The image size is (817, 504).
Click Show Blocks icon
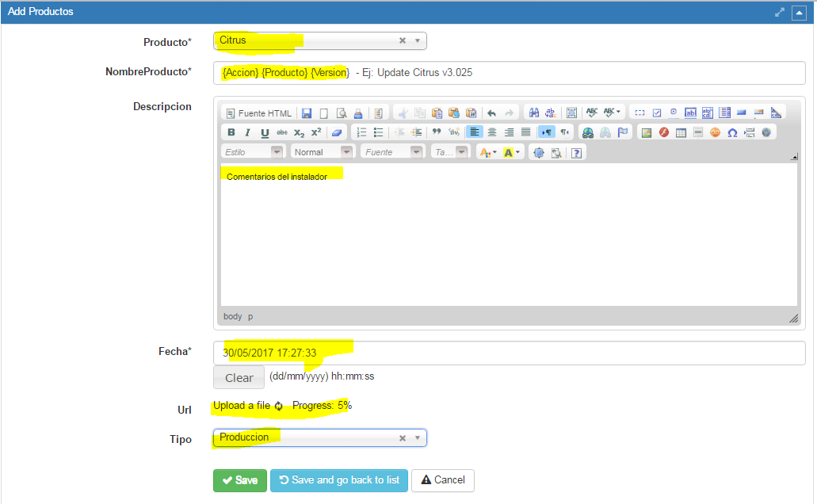click(556, 153)
